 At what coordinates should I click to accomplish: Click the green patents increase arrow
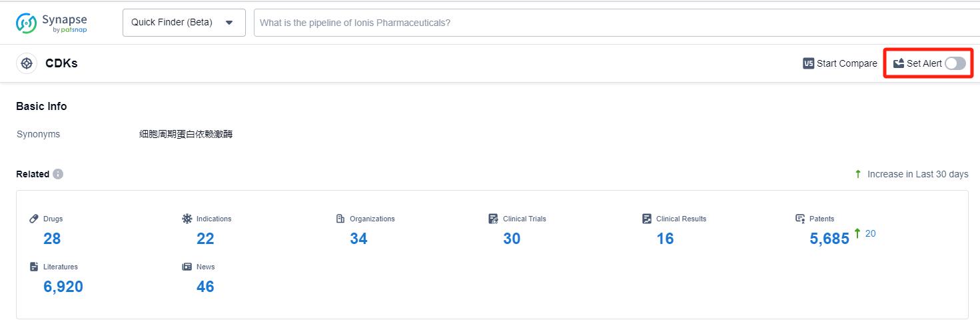click(x=857, y=233)
